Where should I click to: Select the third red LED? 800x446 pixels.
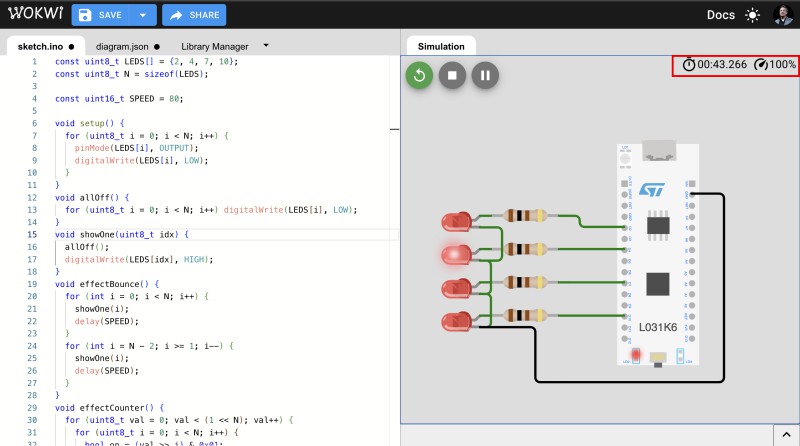click(x=456, y=288)
